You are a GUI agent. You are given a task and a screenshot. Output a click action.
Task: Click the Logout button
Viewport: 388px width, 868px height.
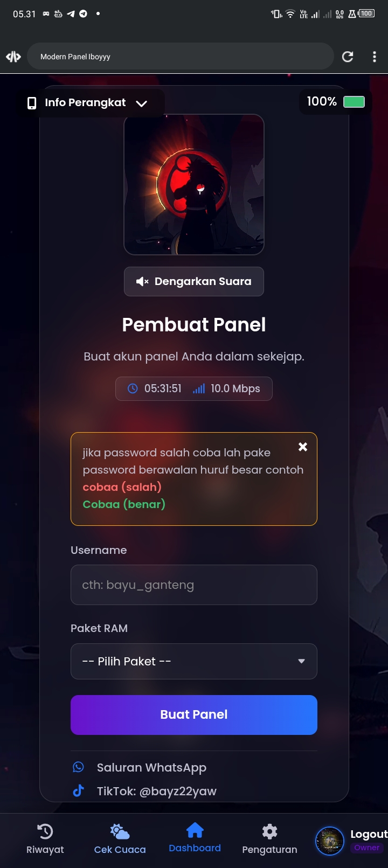tap(369, 834)
